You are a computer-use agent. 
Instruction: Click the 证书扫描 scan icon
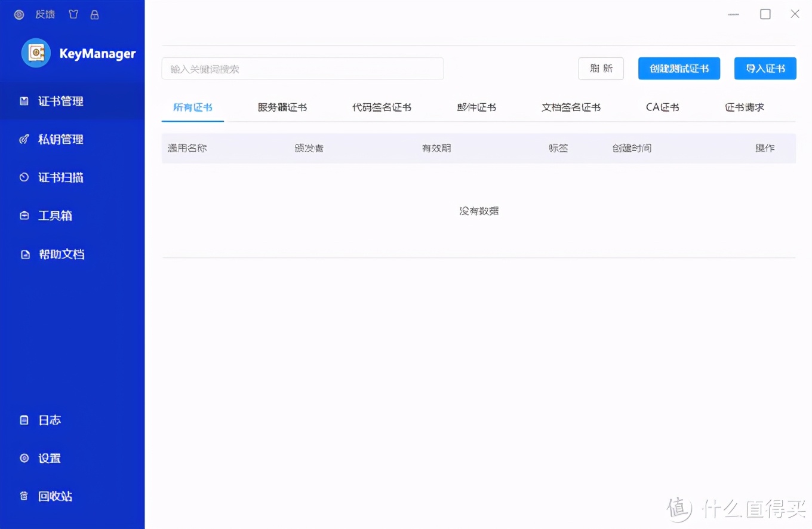click(x=24, y=177)
